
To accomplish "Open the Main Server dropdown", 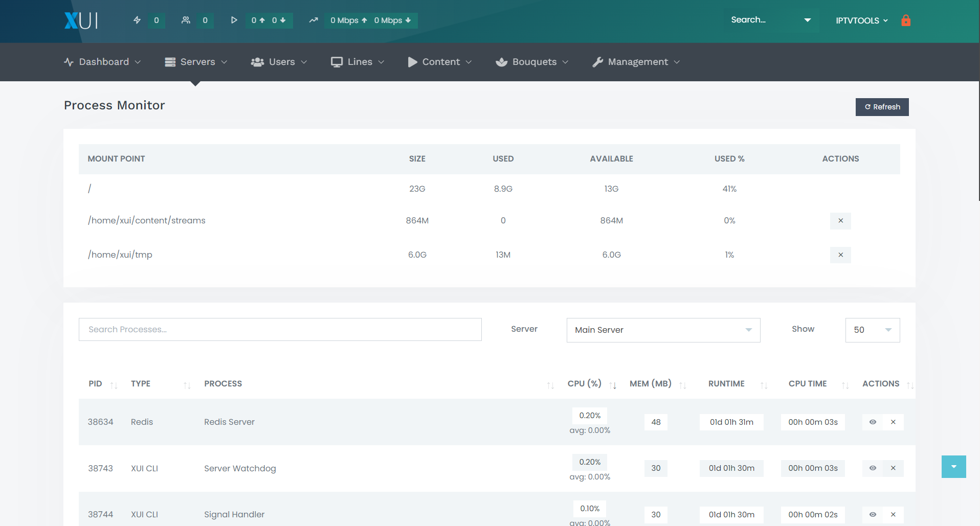I will pos(663,330).
